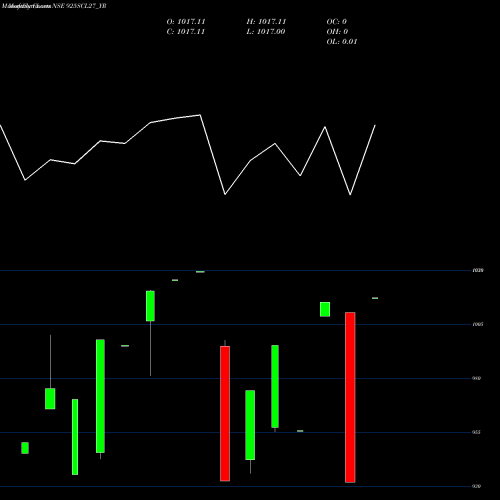Click the 920 price axis label
The image size is (500, 500).
[x=476, y=486]
